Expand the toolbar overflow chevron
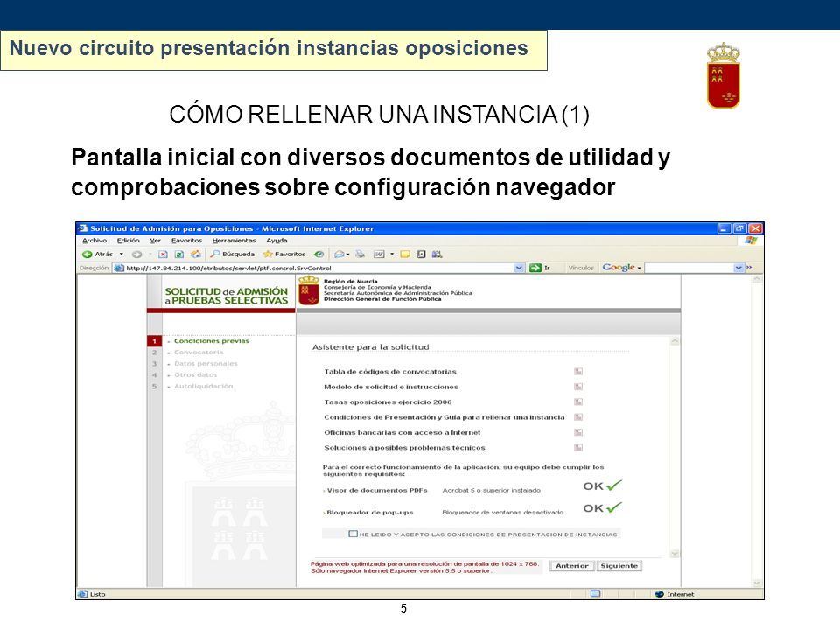Image resolution: width=840 pixels, height=630 pixels. (x=750, y=268)
